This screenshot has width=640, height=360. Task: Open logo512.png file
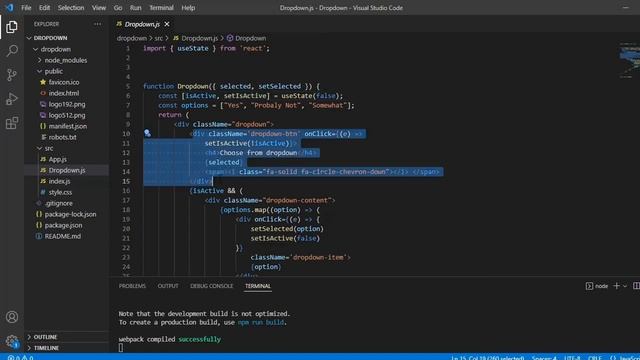(67, 115)
